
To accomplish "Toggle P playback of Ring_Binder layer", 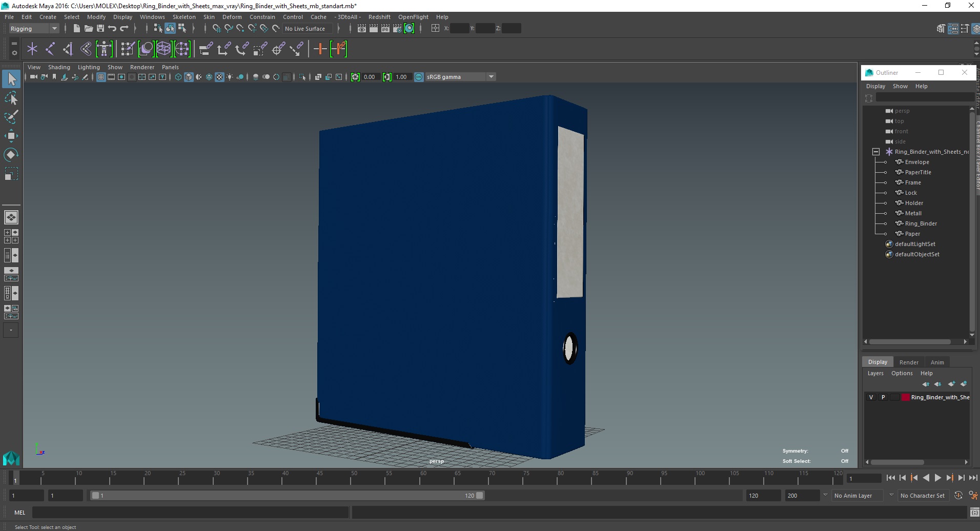I will pyautogui.click(x=883, y=397).
